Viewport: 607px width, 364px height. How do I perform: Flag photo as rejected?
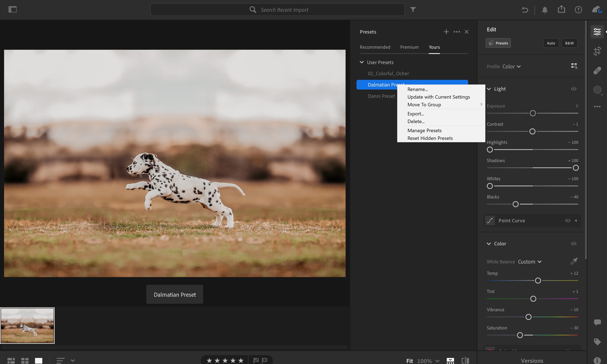tap(265, 360)
